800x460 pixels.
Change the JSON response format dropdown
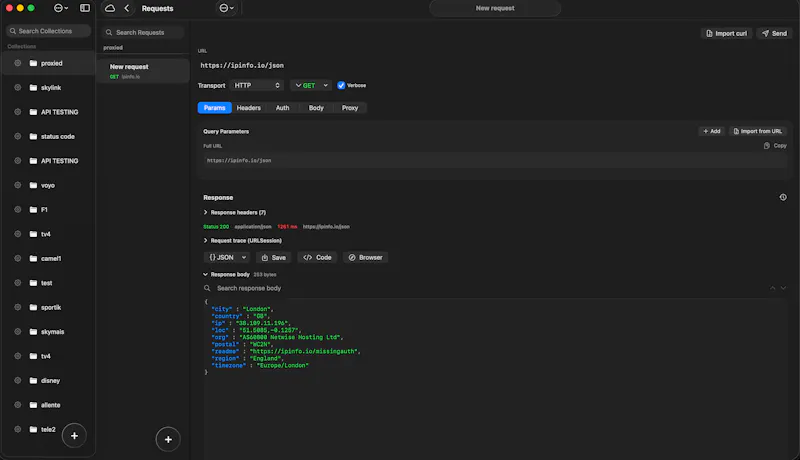227,258
